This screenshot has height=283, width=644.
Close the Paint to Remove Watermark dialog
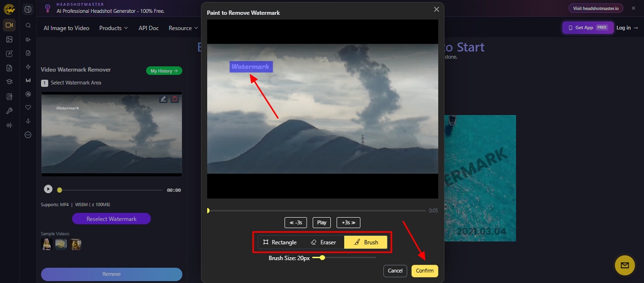pos(436,9)
